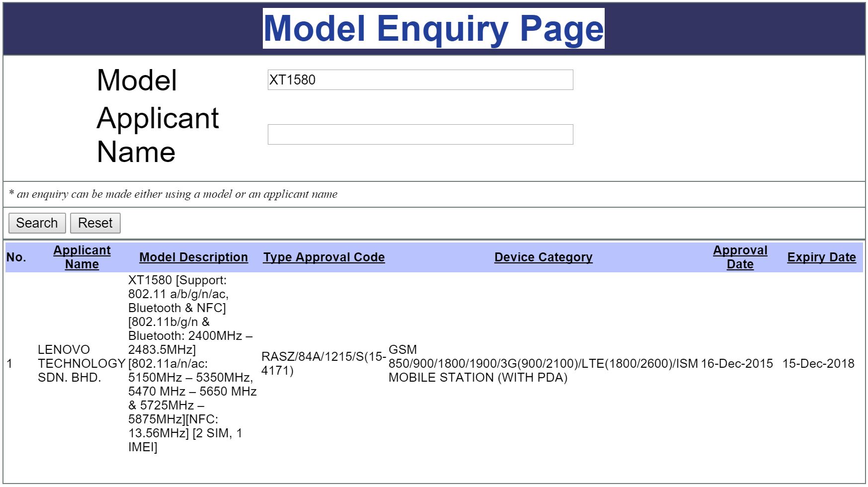This screenshot has width=868, height=487.
Task: Click the approval date 16-Dec-2015
Action: click(x=736, y=364)
